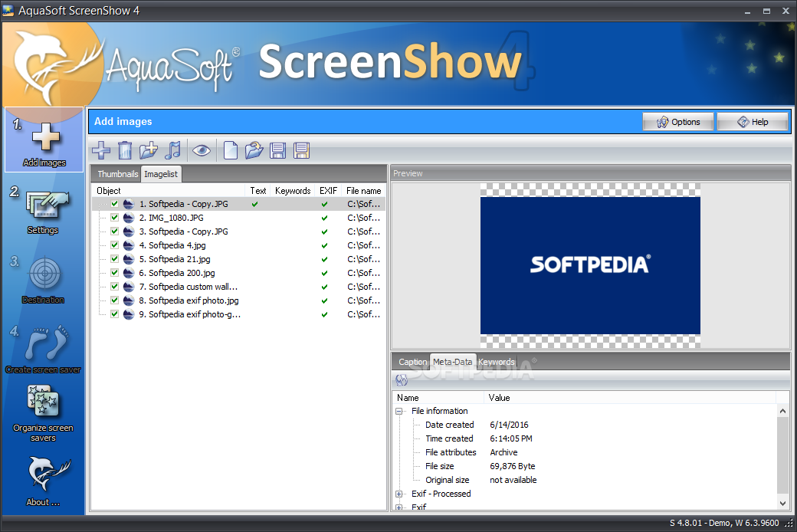This screenshot has height=532, width=797.
Task: Open the Meta-Data tab
Action: [452, 362]
